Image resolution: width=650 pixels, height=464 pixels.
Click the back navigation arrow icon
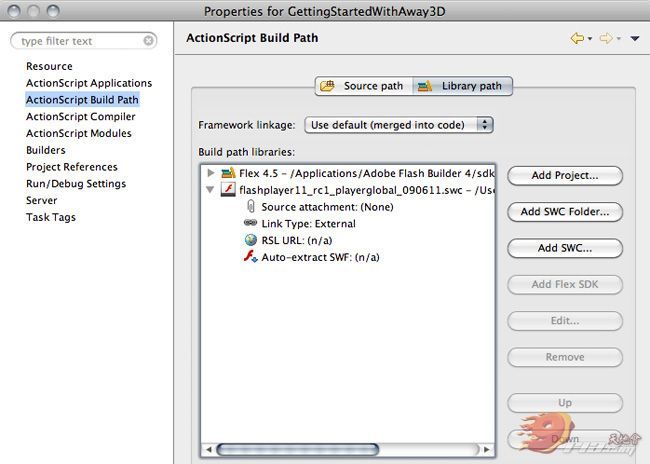click(x=577, y=39)
